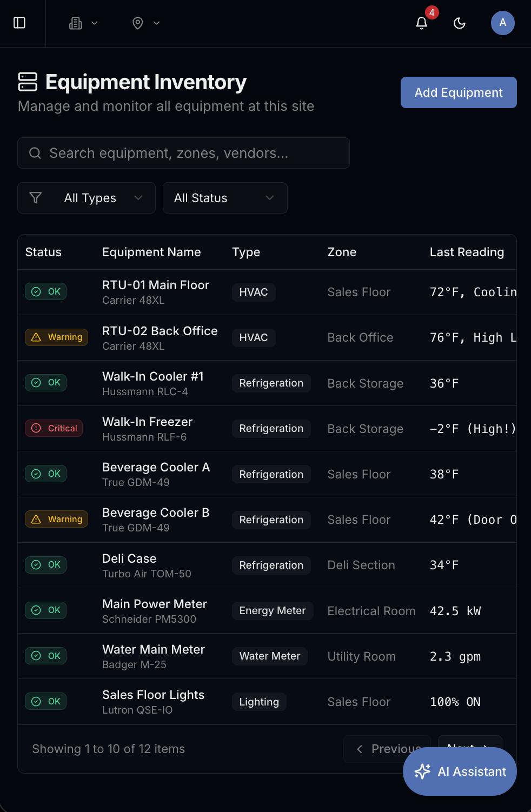Click the Add Equipment button

coord(458,92)
